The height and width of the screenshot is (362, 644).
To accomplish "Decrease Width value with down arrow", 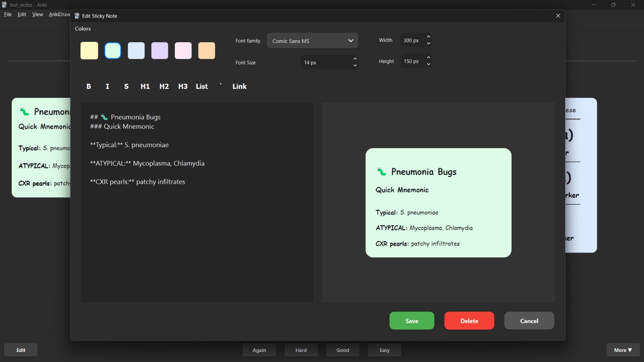I will pos(429,43).
